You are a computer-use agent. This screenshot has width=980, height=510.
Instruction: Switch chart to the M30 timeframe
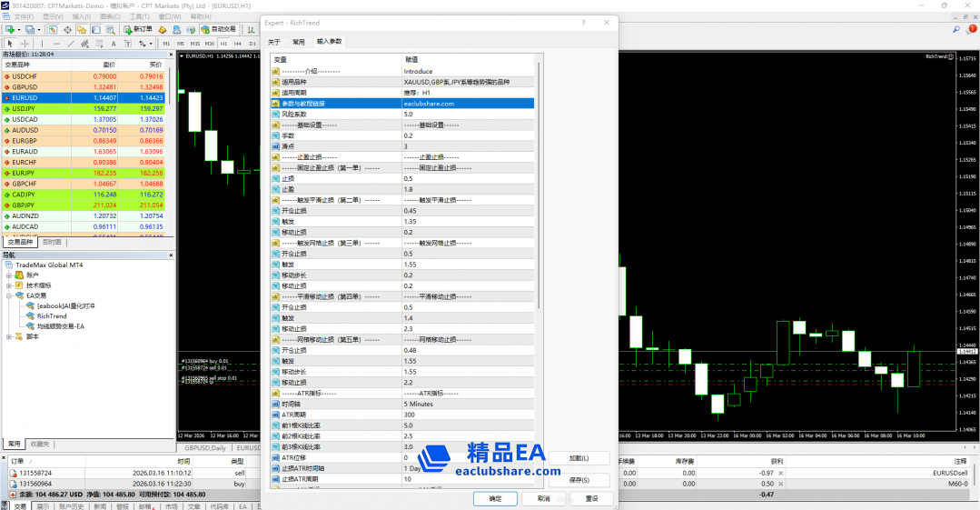(209, 43)
